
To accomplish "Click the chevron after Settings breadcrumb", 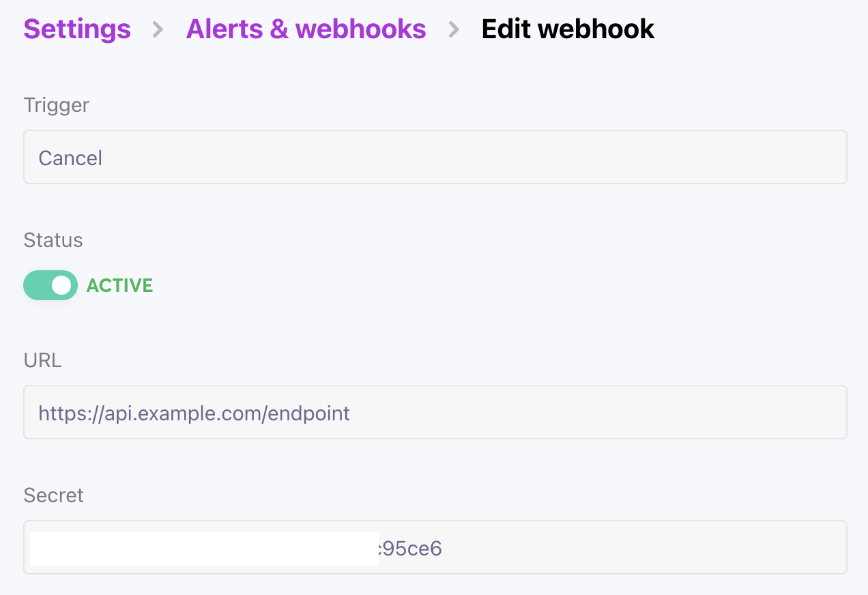I will click(158, 29).
